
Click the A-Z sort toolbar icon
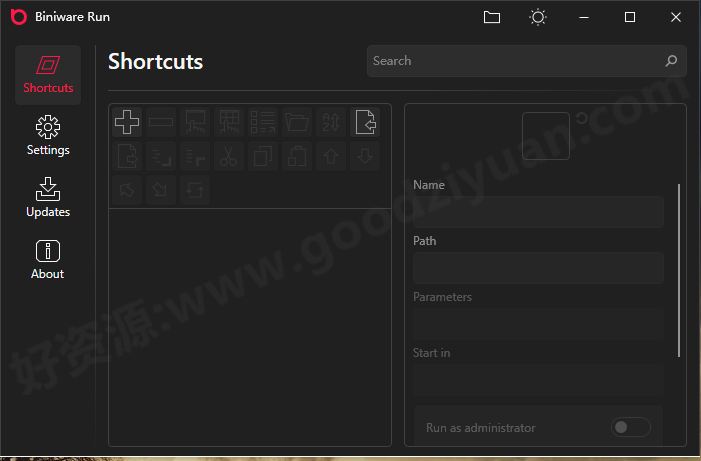click(x=331, y=122)
